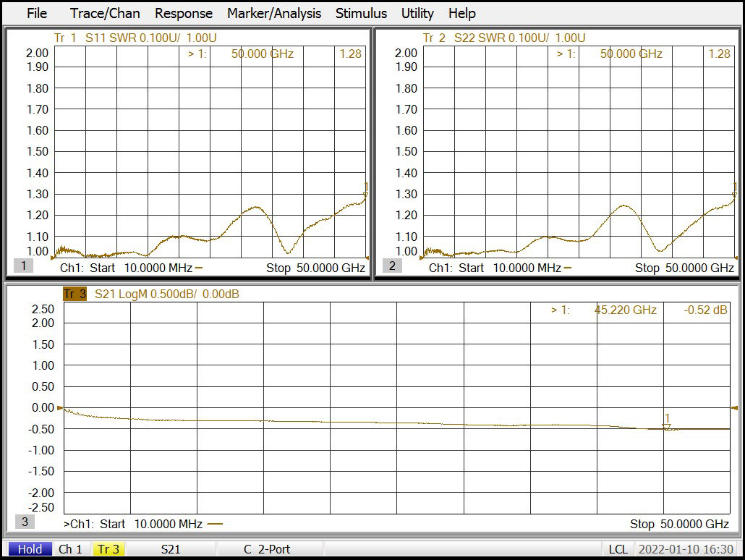The width and height of the screenshot is (745, 560).
Task: Open the Response menu
Action: coord(184,13)
